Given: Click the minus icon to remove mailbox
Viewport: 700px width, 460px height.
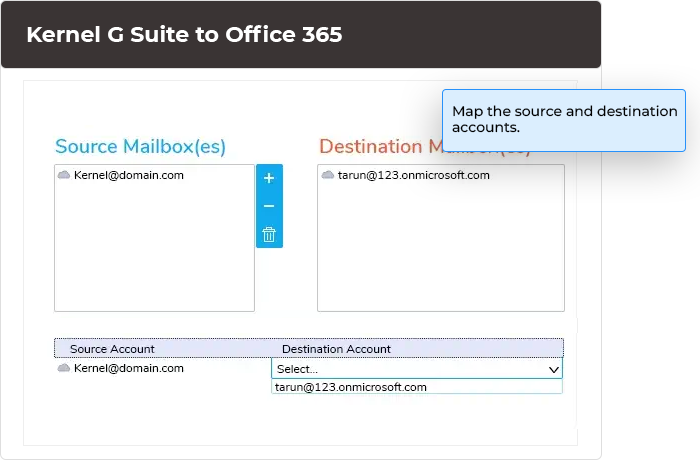Looking at the screenshot, I should coord(269,206).
